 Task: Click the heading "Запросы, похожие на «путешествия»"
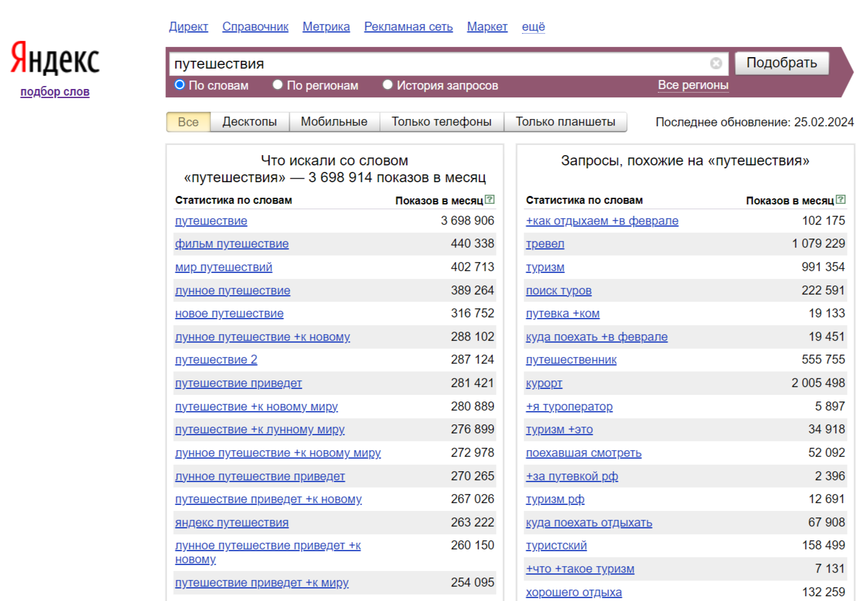[685, 160]
